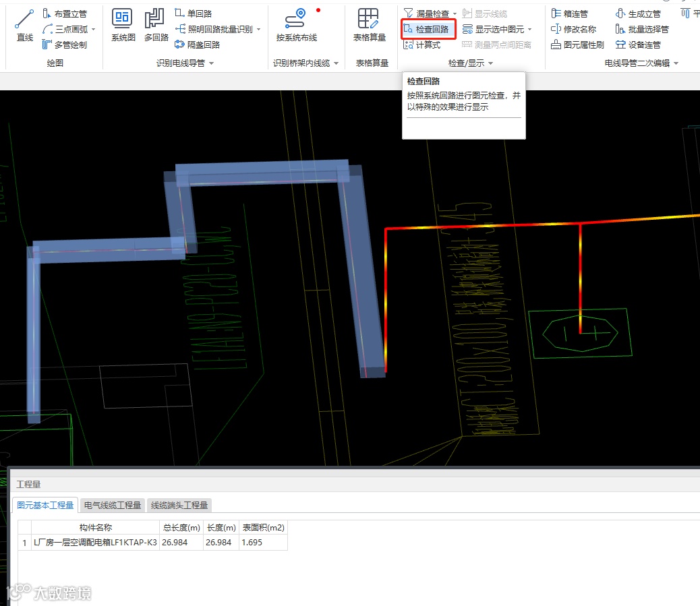Click the 表面积(m2) column header
This screenshot has width=700, height=606.
pos(264,527)
